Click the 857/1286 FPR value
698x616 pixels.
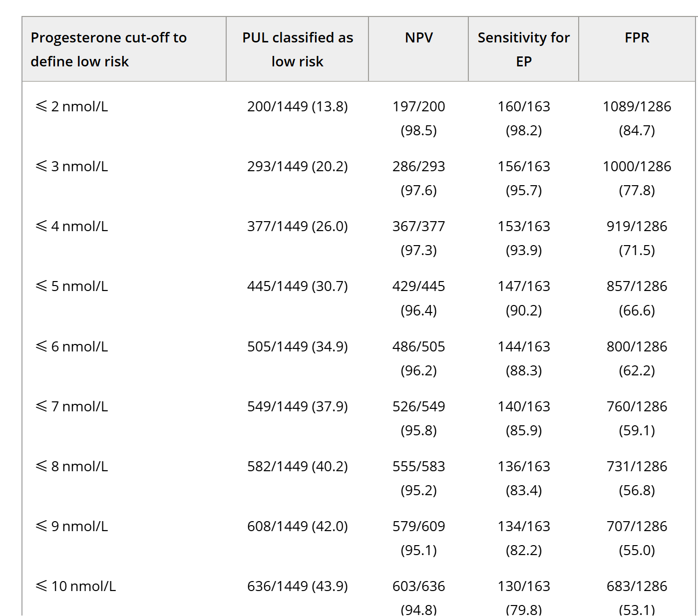tap(637, 286)
